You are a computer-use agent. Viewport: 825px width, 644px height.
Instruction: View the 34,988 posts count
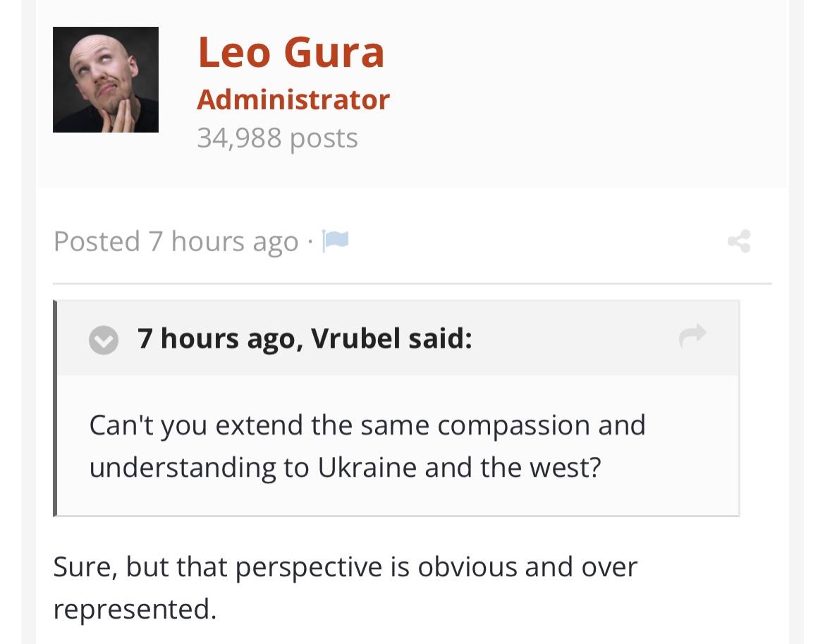[277, 138]
